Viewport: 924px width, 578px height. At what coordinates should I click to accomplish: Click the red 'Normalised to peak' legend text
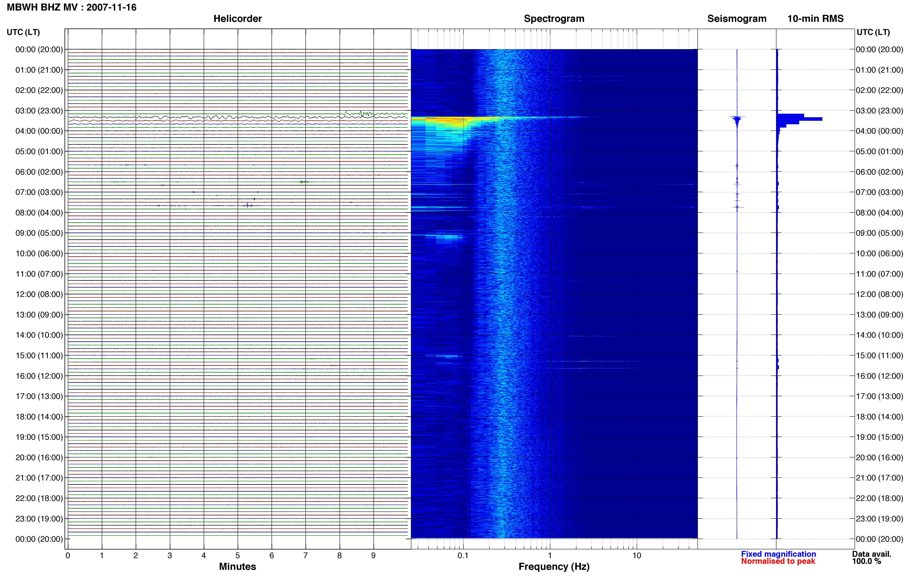(778, 561)
